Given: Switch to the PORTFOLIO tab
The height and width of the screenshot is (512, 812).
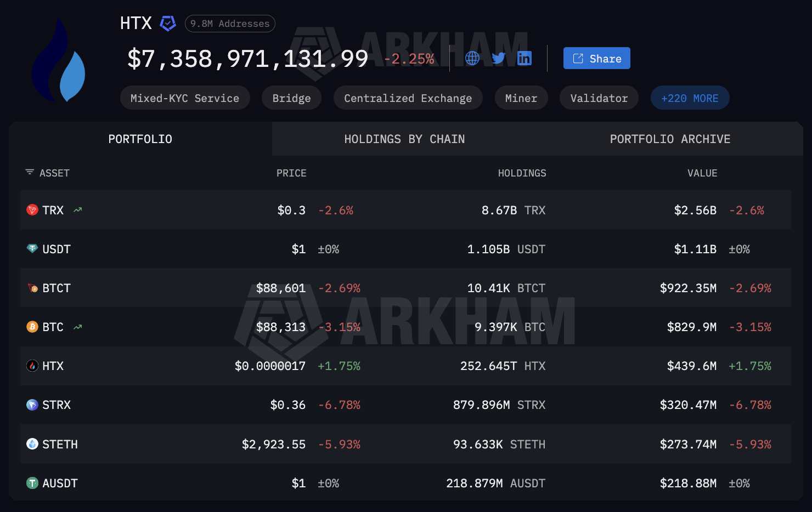Looking at the screenshot, I should coord(140,139).
